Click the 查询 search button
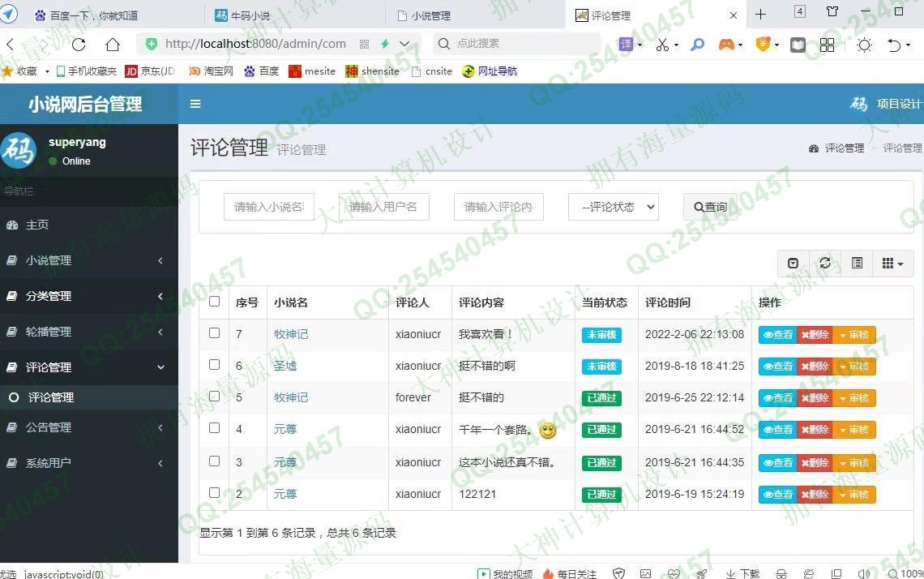This screenshot has height=579, width=924. (x=710, y=207)
